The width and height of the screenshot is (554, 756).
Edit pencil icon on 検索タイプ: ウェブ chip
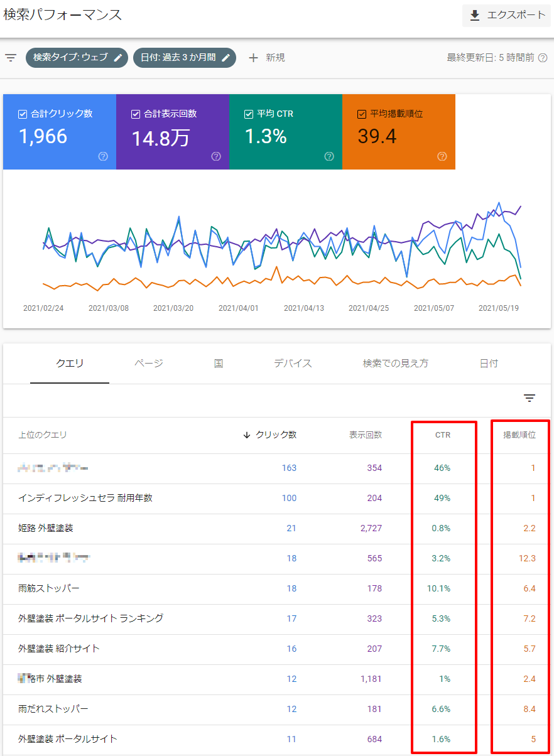click(x=118, y=58)
